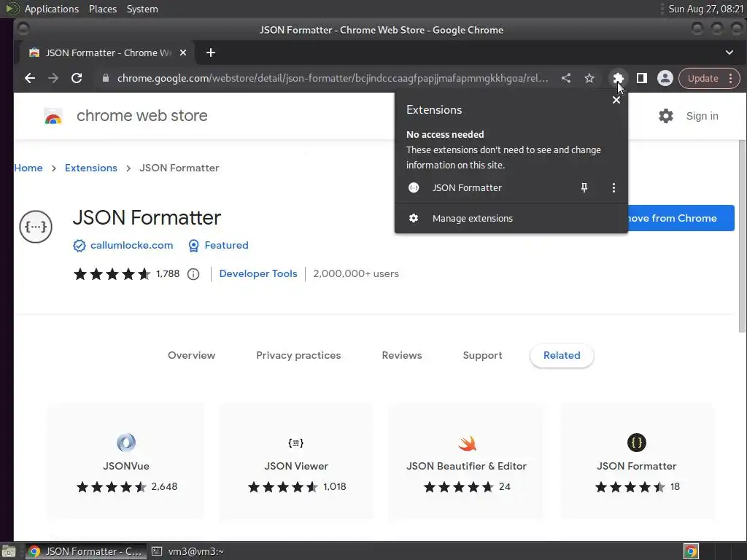Click the Update button in Chrome toolbar
Image resolution: width=747 pixels, height=560 pixels.
[x=703, y=78]
